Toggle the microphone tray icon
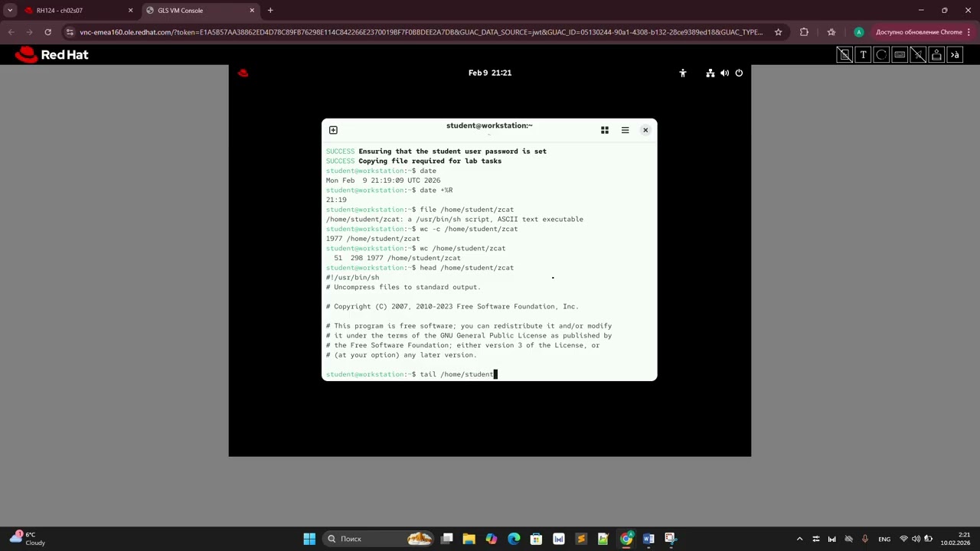Viewport: 980px width, 551px height. [865, 539]
